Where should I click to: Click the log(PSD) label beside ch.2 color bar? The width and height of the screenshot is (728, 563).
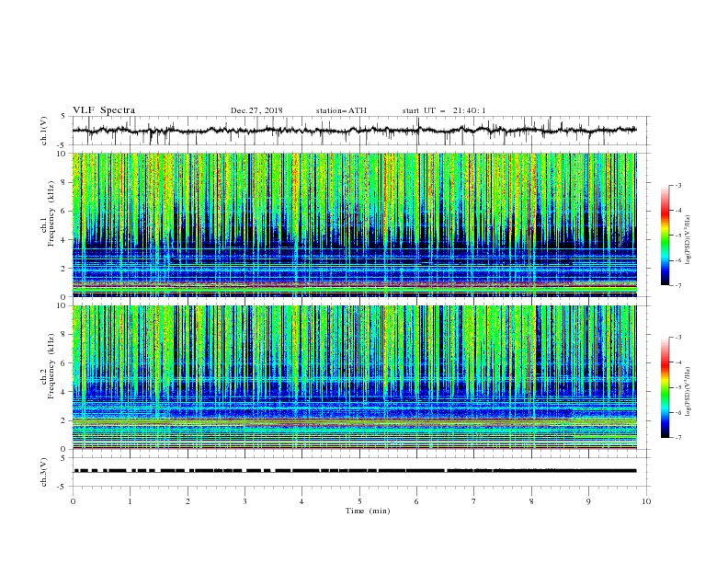pyautogui.click(x=688, y=392)
